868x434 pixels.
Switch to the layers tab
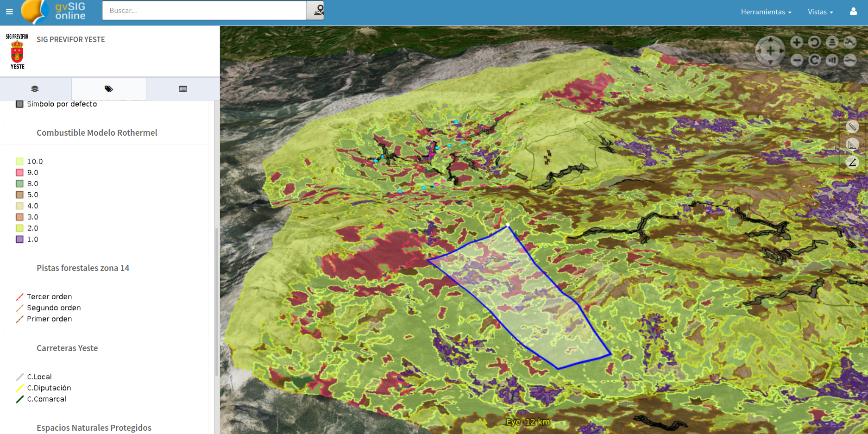(35, 88)
